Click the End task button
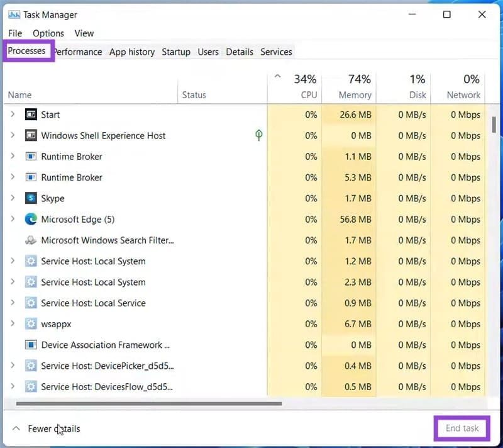 [462, 428]
